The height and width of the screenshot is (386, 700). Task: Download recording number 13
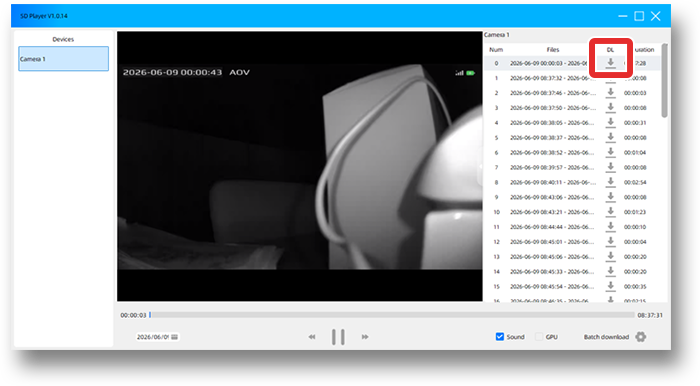click(x=610, y=257)
